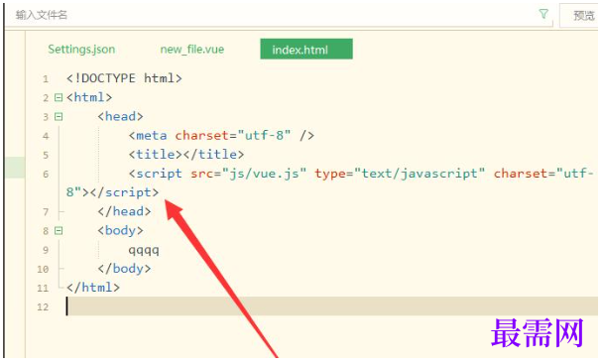The height and width of the screenshot is (364, 602).
Task: Open the 预览 preview button
Action: (580, 15)
